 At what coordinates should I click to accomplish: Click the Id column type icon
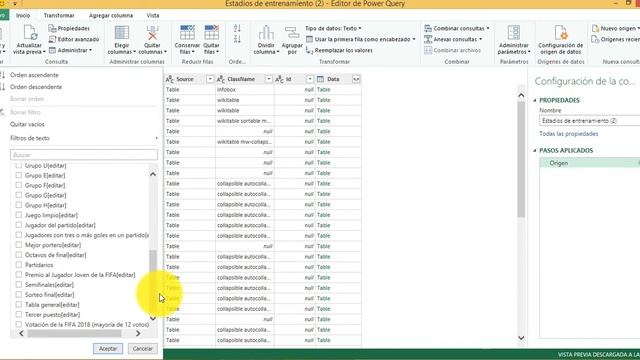tap(280, 79)
